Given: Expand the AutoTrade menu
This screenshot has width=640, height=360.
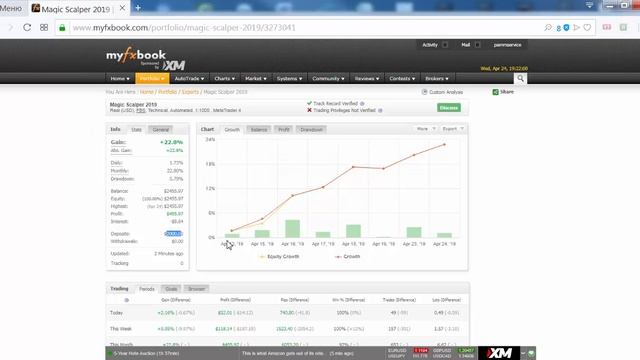Looking at the screenshot, I should pos(189,78).
